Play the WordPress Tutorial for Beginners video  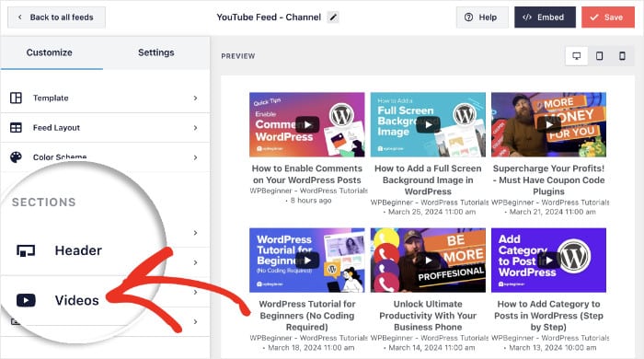coord(307,261)
